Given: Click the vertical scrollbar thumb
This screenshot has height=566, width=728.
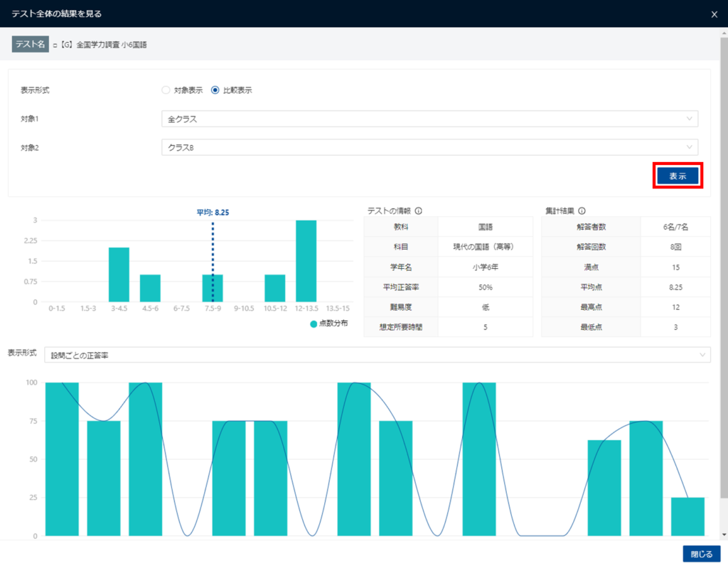Looking at the screenshot, I should point(724,267).
